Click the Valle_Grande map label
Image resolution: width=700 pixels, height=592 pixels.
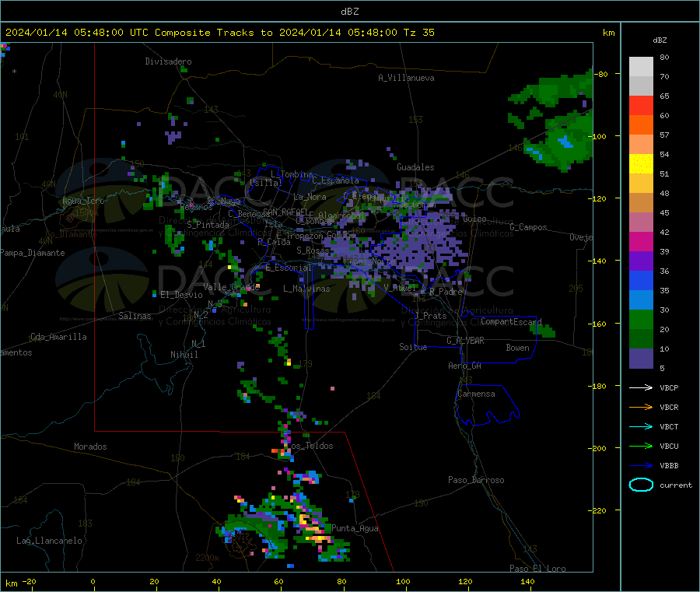click(x=232, y=287)
